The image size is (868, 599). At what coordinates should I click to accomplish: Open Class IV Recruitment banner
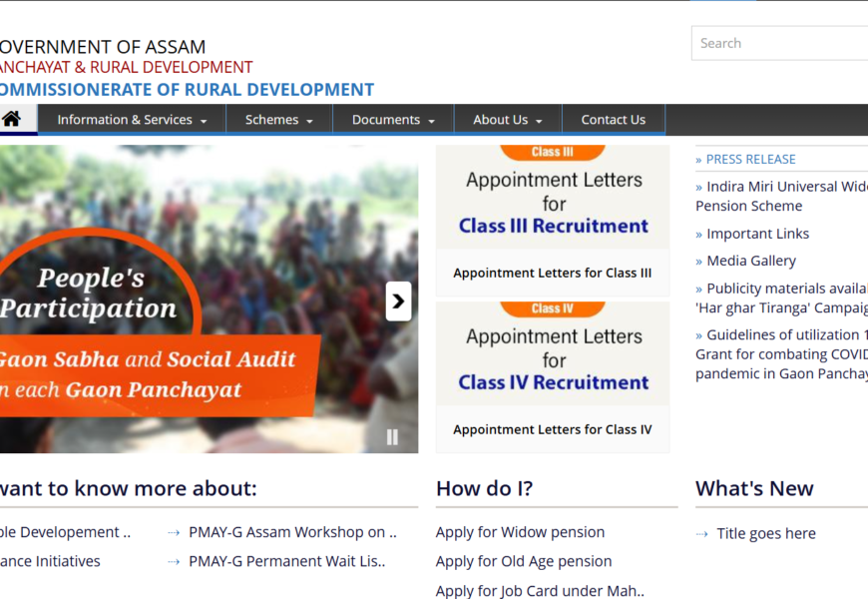coord(553,353)
